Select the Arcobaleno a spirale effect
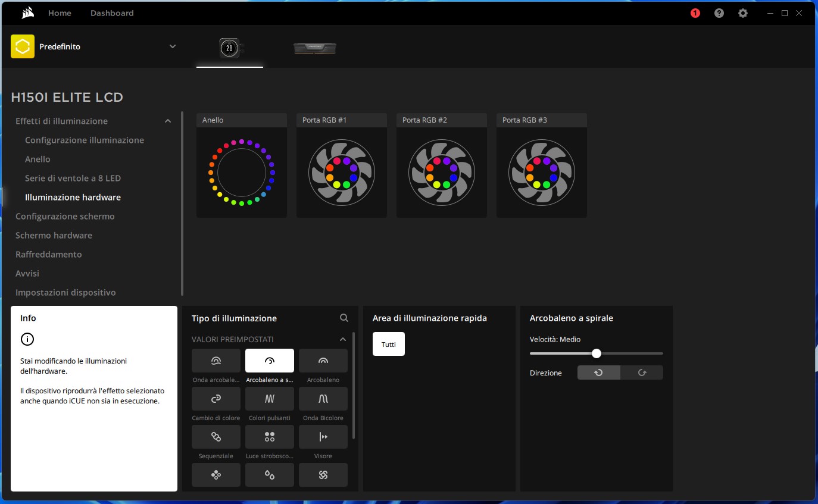Screen dimensions: 818x504 [x=270, y=361]
